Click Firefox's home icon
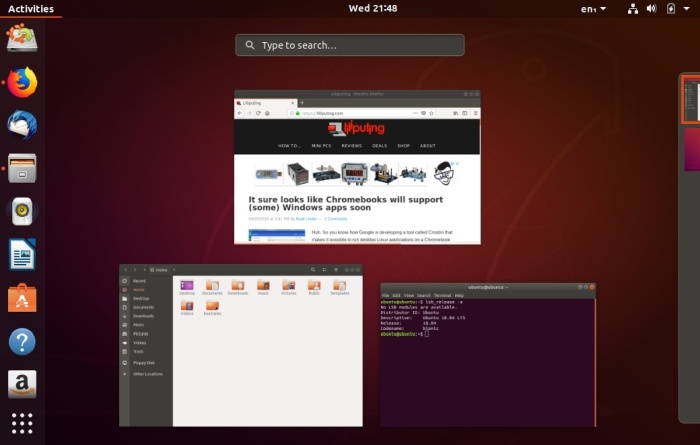This screenshot has height=445, width=700. [x=267, y=113]
